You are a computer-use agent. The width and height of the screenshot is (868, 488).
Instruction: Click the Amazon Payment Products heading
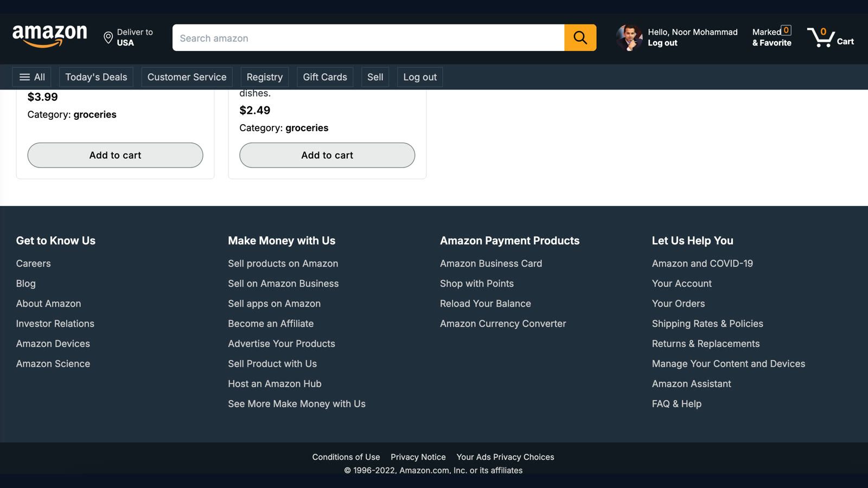point(509,241)
